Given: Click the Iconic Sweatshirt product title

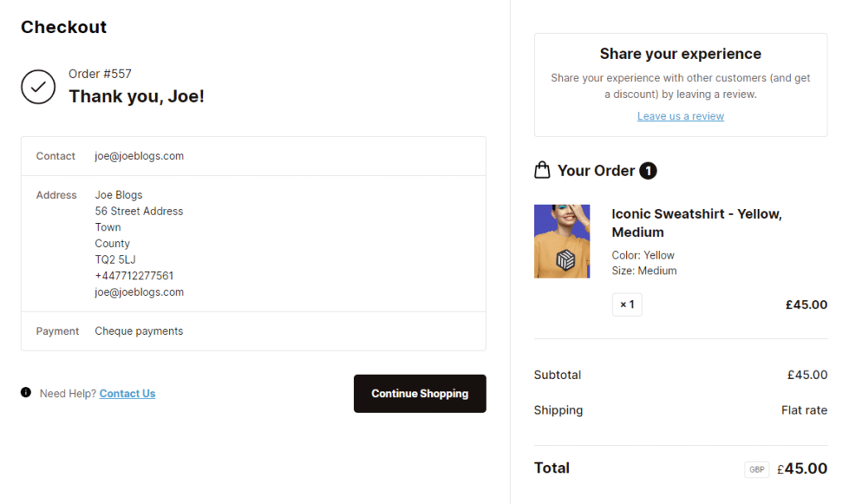Looking at the screenshot, I should pos(696,223).
